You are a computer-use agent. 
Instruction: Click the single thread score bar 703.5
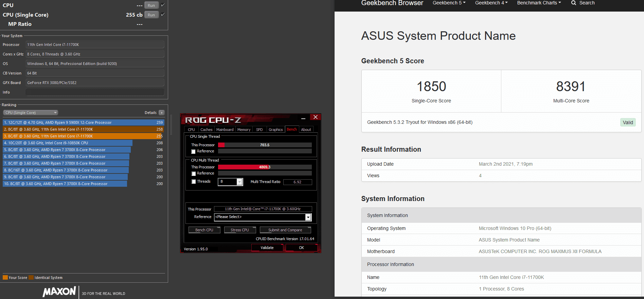(x=265, y=145)
